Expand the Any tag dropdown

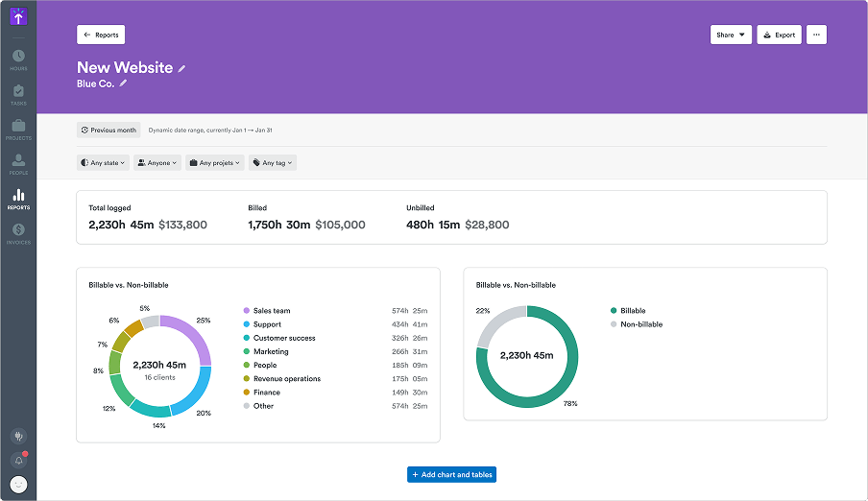[x=273, y=163]
